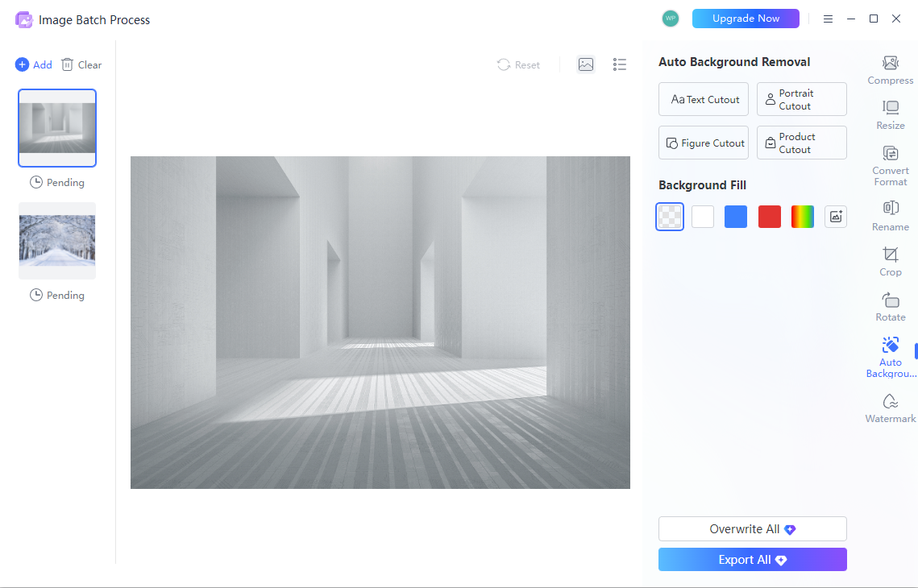Screen dimensions: 918x588
Task: Open the Compress tool in sidebar
Action: (890, 70)
